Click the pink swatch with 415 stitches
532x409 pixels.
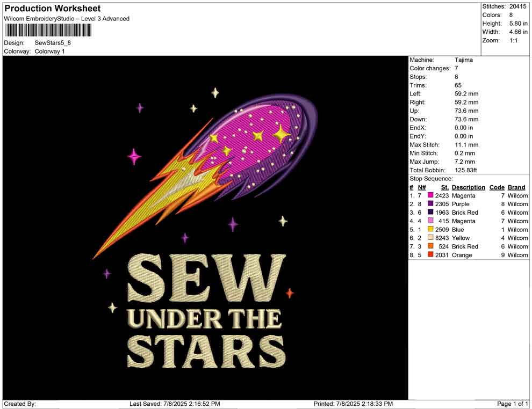[430, 221]
